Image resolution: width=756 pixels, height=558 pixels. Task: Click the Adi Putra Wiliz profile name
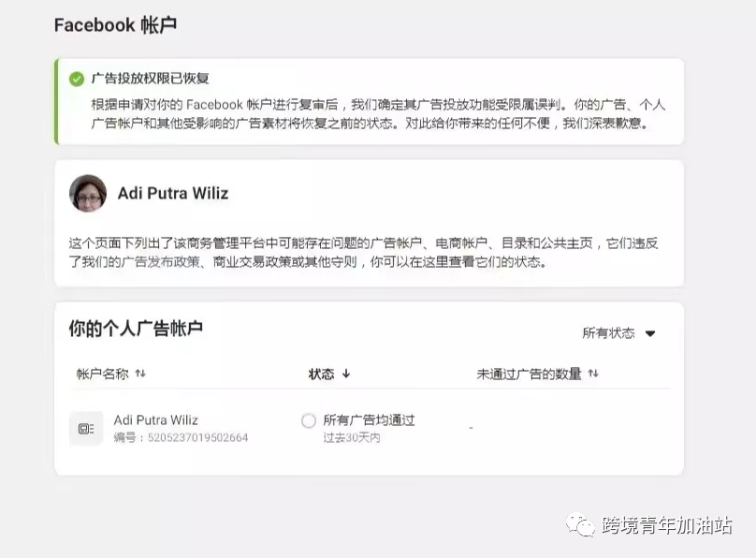[x=173, y=194]
